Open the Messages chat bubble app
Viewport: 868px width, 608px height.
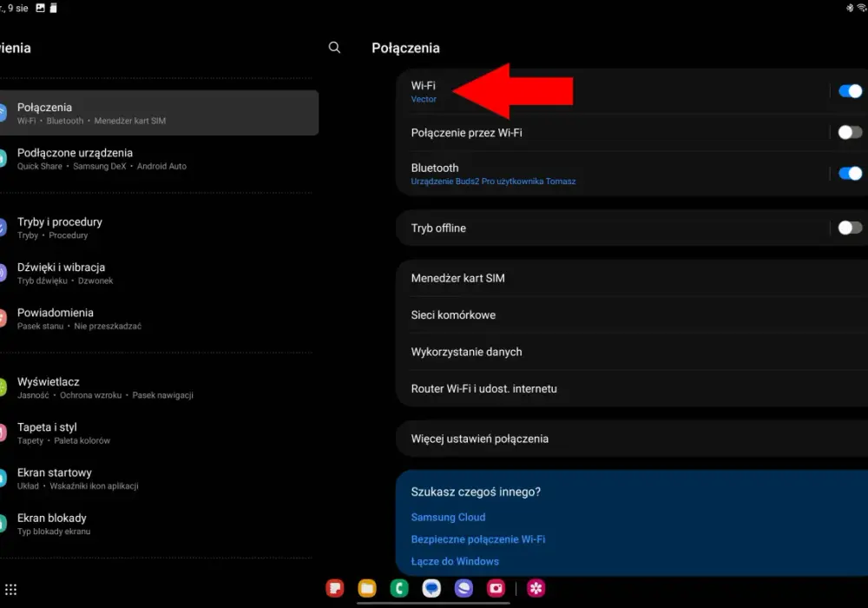431,588
